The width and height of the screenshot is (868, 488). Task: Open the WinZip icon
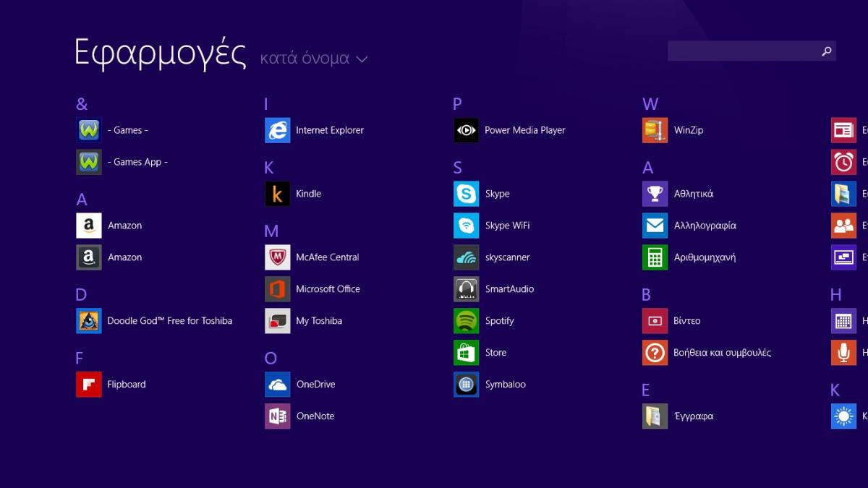click(655, 130)
